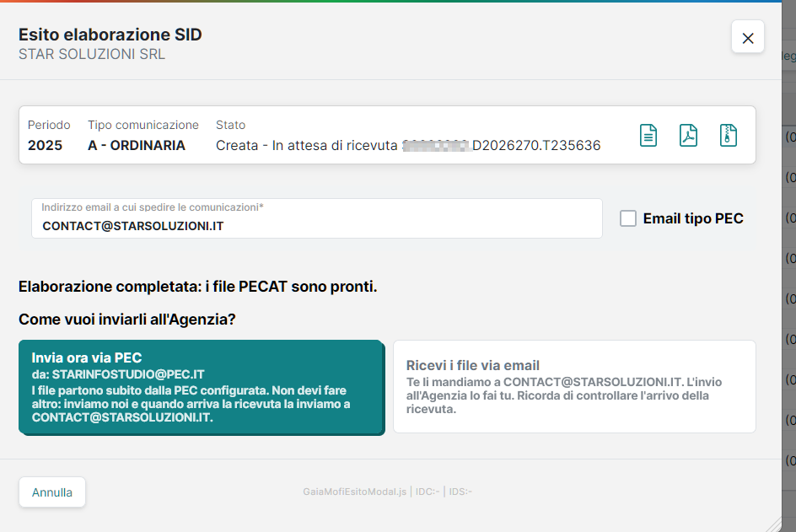796x532 pixels.
Task: Choose Ricevi i file via email option
Action: 574,386
